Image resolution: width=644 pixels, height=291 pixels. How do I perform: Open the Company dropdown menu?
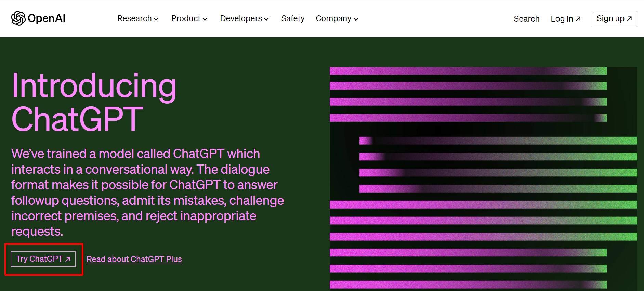(333, 18)
